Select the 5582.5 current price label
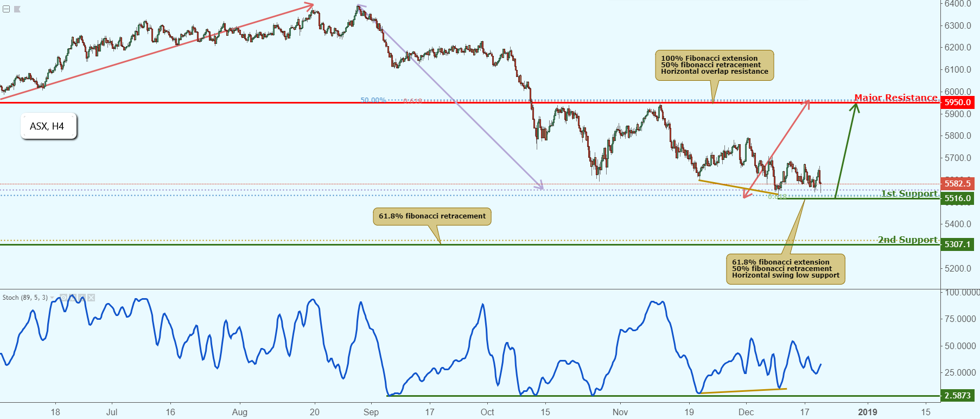The height and width of the screenshot is (419, 980). (957, 184)
